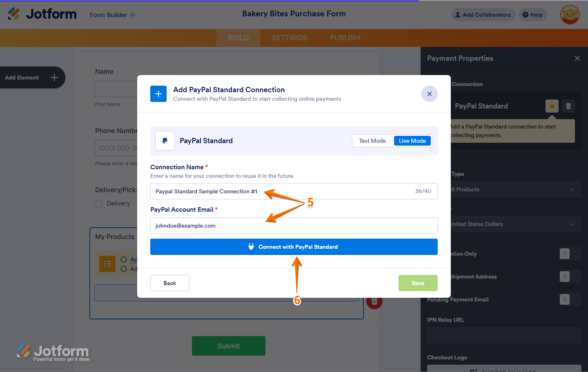Click the plus icon next to Add Element
The image size is (588, 372).
coord(54,77)
